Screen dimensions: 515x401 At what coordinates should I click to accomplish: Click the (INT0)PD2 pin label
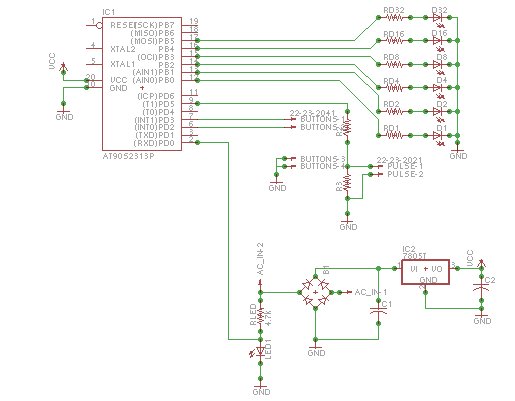point(154,127)
